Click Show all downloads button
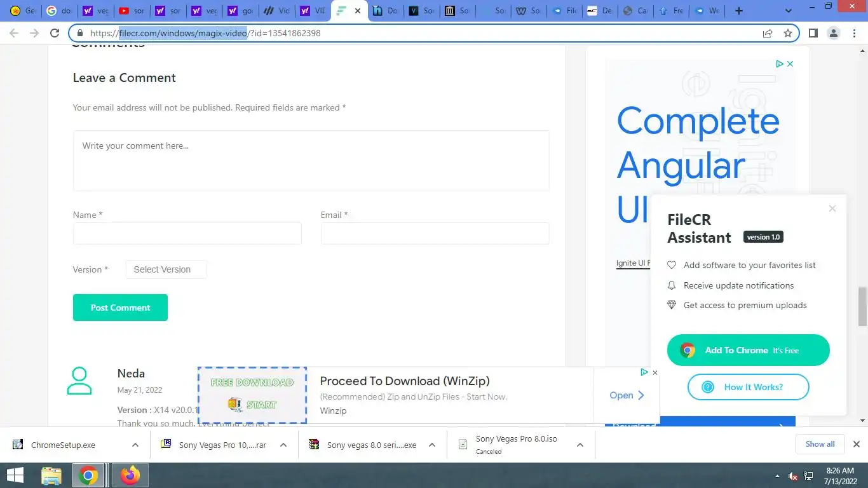The width and height of the screenshot is (868, 488). (x=820, y=444)
